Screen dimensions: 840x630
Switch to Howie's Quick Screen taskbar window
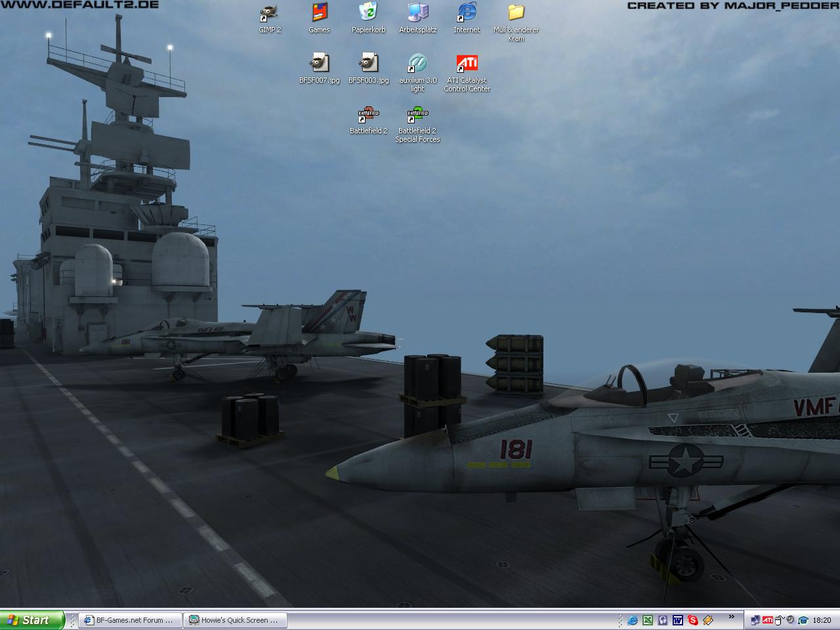[x=234, y=620]
